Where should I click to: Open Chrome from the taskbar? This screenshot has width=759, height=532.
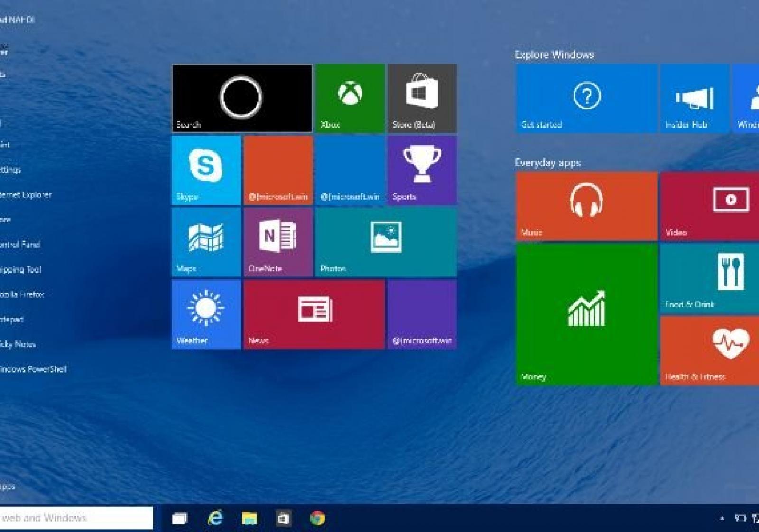tap(317, 518)
